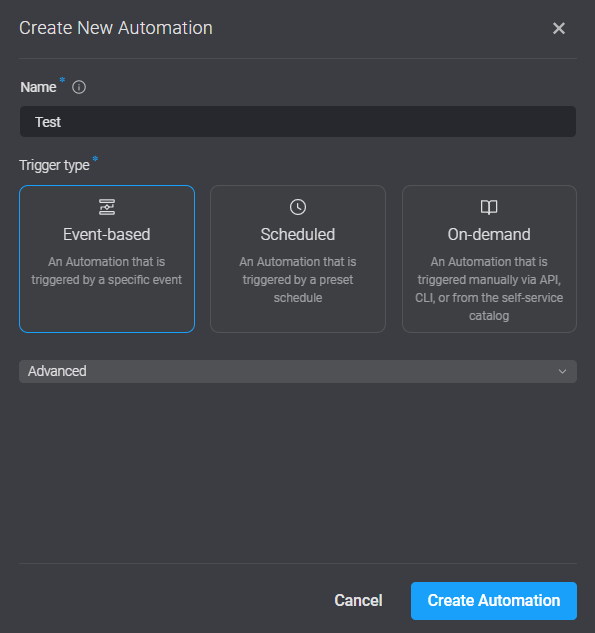The width and height of the screenshot is (595, 633).
Task: Click the On-demand title text
Action: coord(489,235)
